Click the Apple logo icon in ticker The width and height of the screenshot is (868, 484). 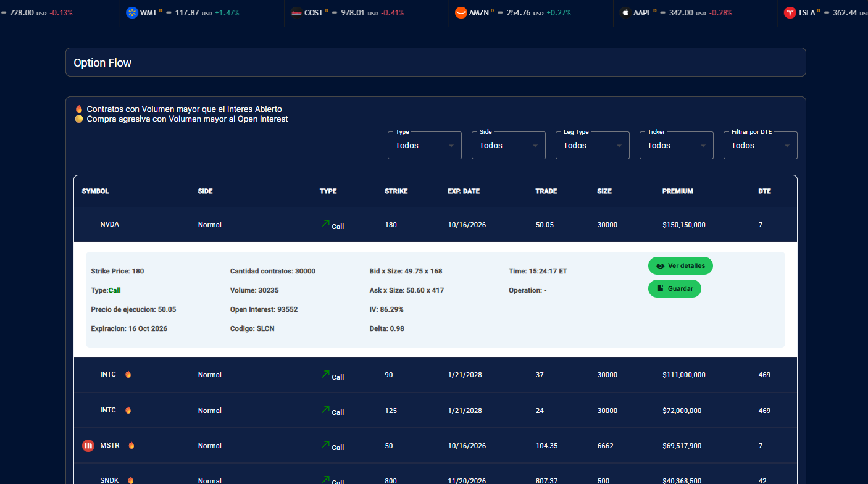(x=625, y=12)
